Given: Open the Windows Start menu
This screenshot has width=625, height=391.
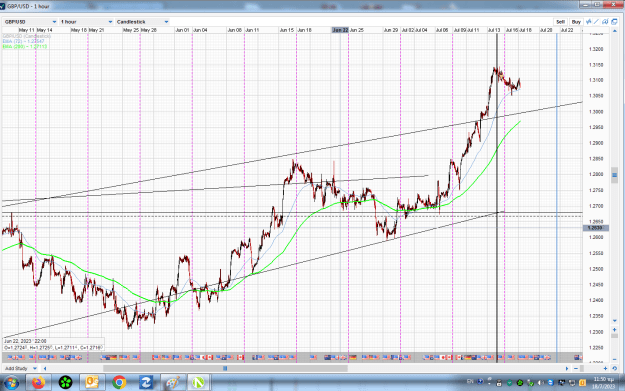Looking at the screenshot, I should click(11, 383).
